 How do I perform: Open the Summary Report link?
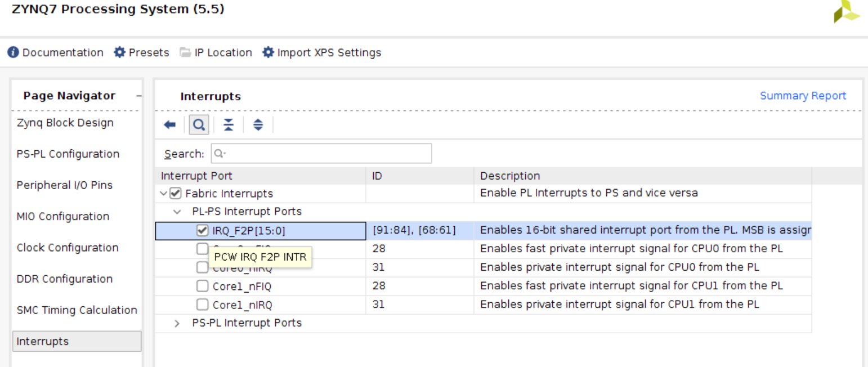[803, 96]
